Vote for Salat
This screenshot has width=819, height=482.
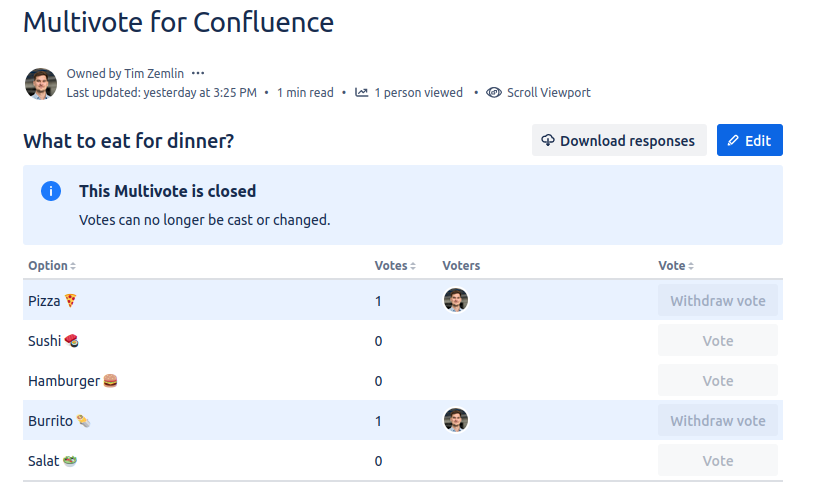(x=717, y=461)
